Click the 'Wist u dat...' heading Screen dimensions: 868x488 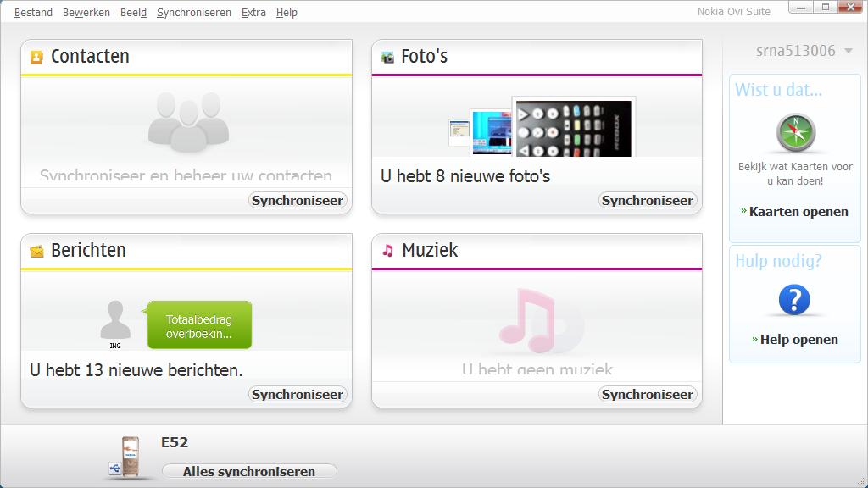point(778,90)
